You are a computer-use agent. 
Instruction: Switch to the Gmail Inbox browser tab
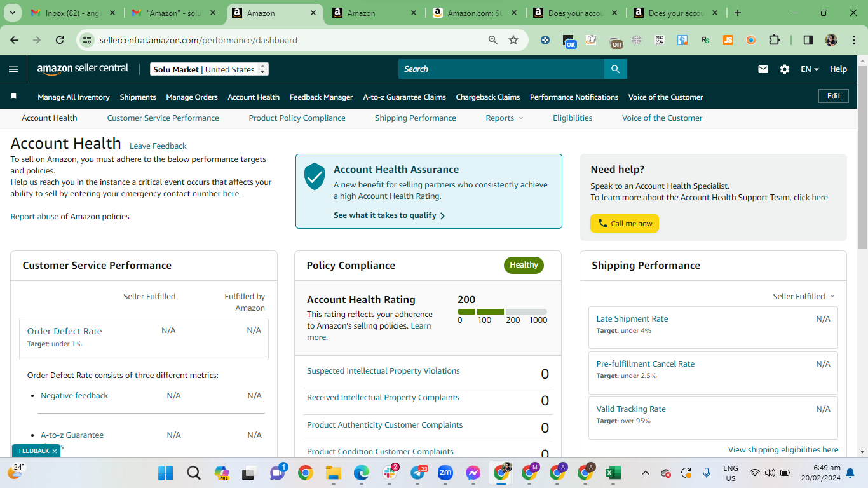pyautogui.click(x=72, y=13)
